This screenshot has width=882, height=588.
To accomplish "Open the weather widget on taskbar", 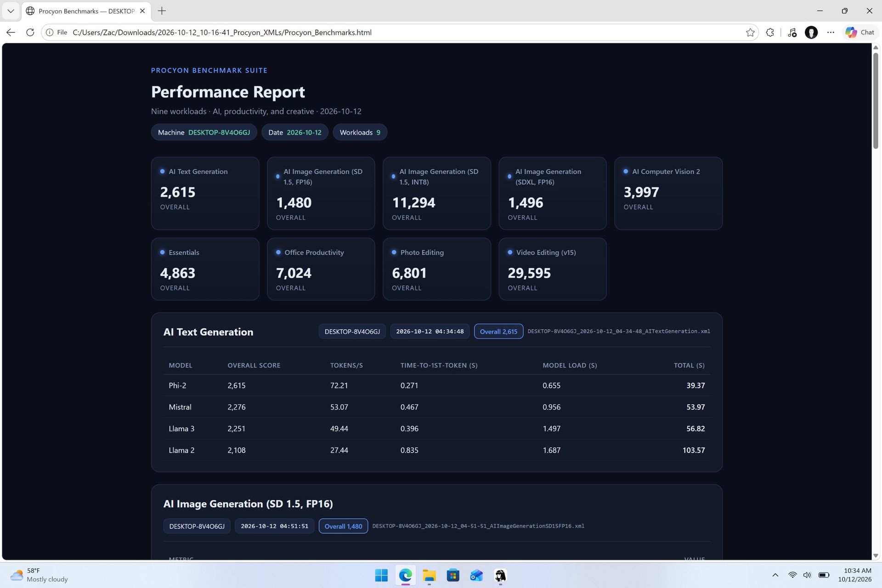I will (x=40, y=575).
